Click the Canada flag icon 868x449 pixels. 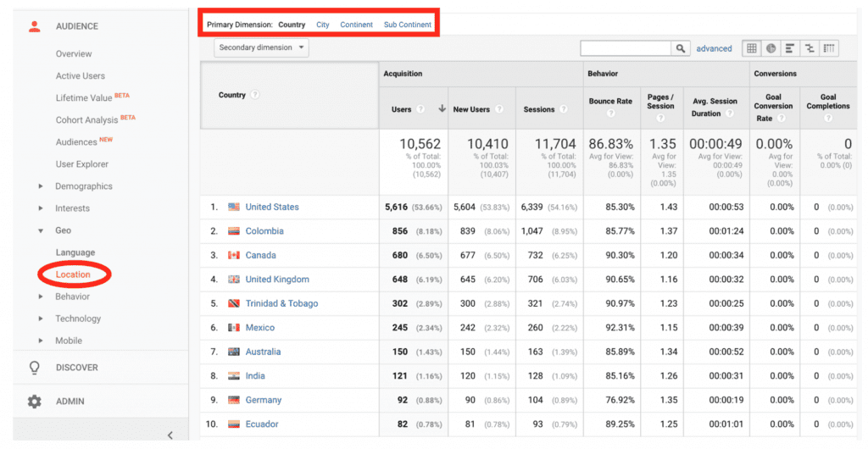234,256
